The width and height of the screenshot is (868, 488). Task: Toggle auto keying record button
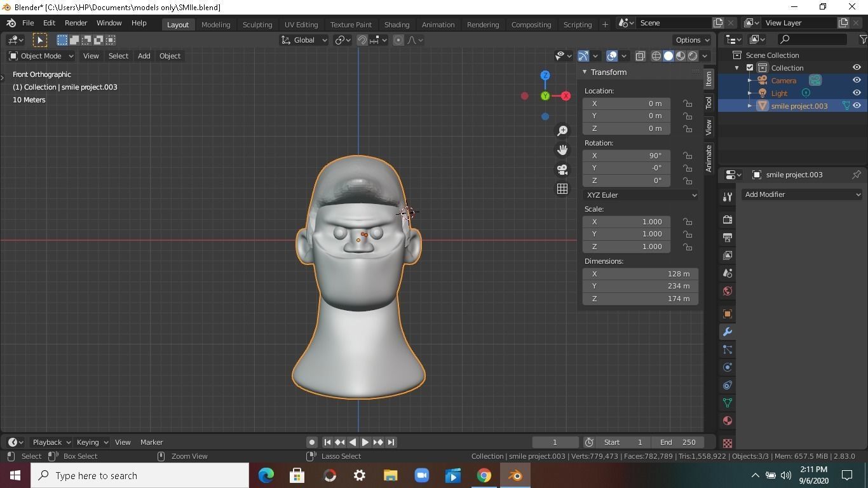coord(311,442)
